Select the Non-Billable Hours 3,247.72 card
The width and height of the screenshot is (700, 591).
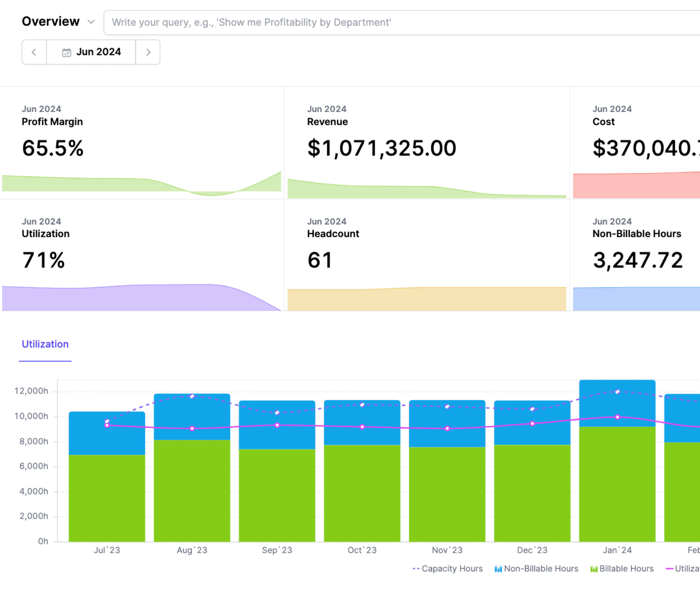[635, 255]
